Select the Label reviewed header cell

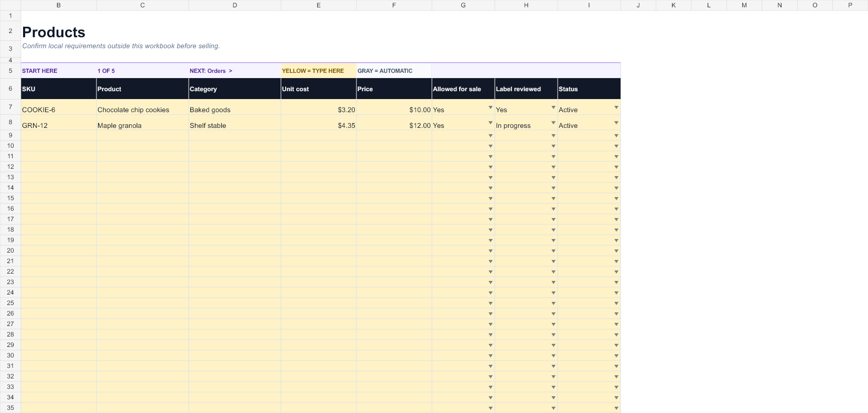(526, 89)
